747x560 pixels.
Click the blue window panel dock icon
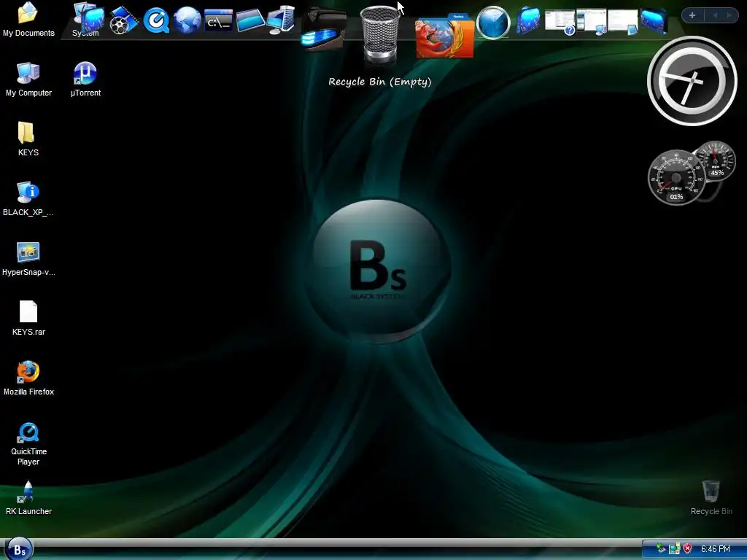coord(250,21)
